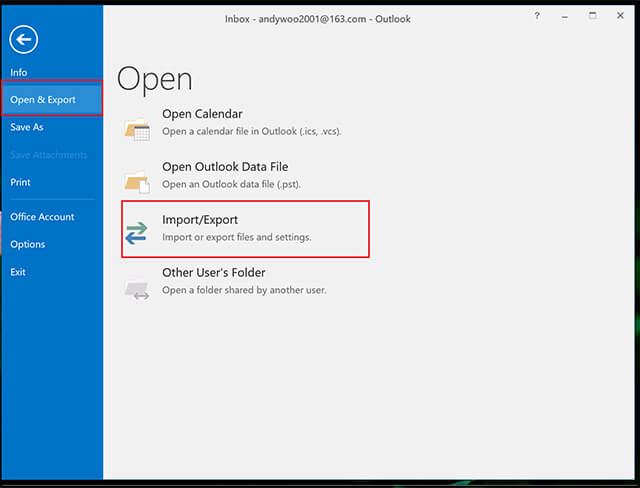Viewport: 640px width, 488px height.
Task: Click the Import/Export arrows icon
Action: coord(136,233)
